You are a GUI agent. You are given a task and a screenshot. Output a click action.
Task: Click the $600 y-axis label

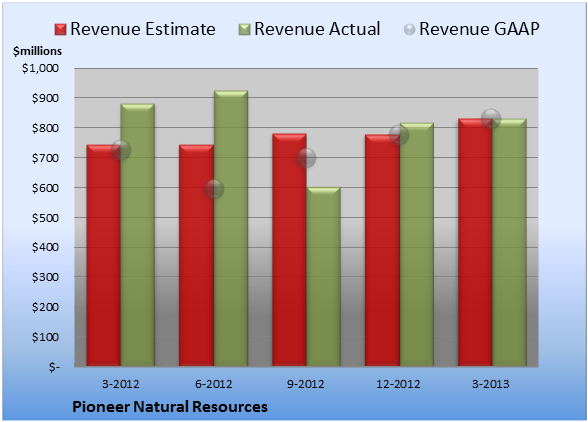click(x=45, y=188)
